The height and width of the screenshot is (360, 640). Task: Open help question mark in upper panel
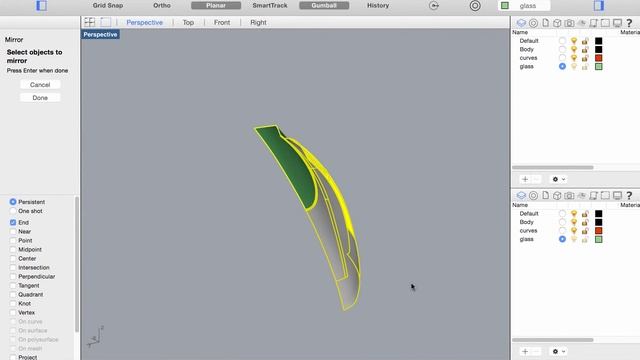[629, 23]
